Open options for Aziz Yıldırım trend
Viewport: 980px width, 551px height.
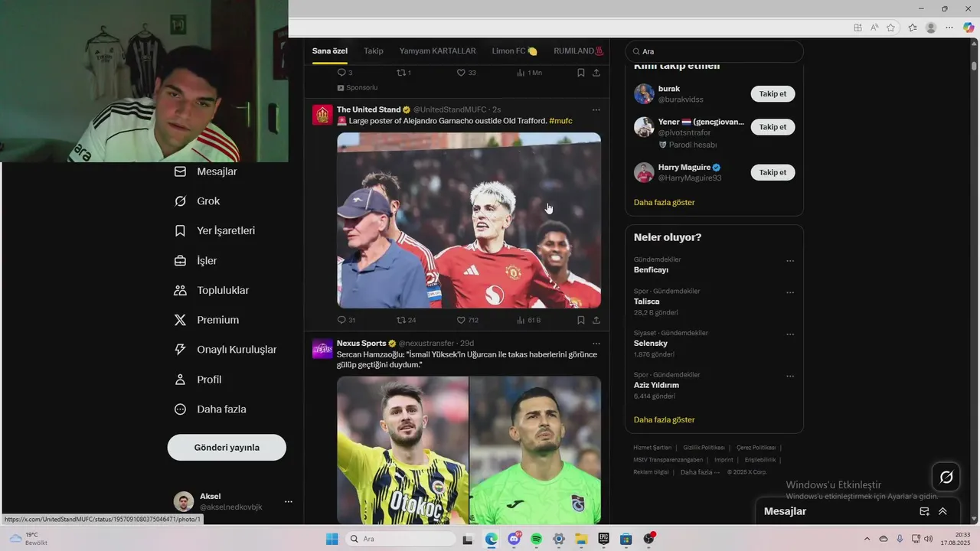790,377
